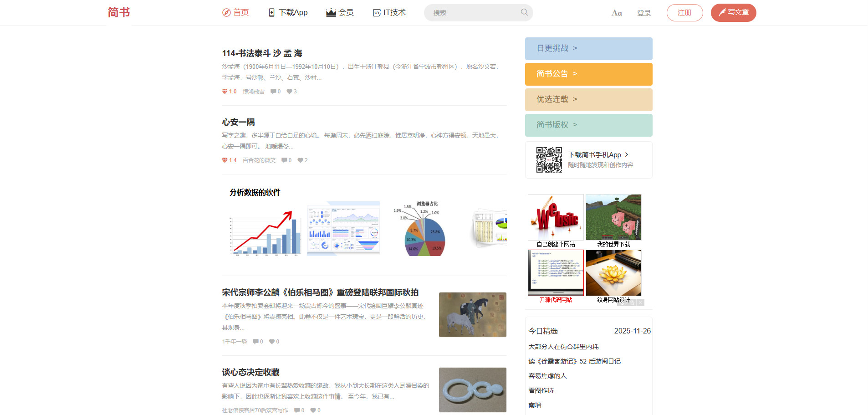The height and width of the screenshot is (415, 868).
Task: Open the 首页 home tab
Action: [x=235, y=12]
